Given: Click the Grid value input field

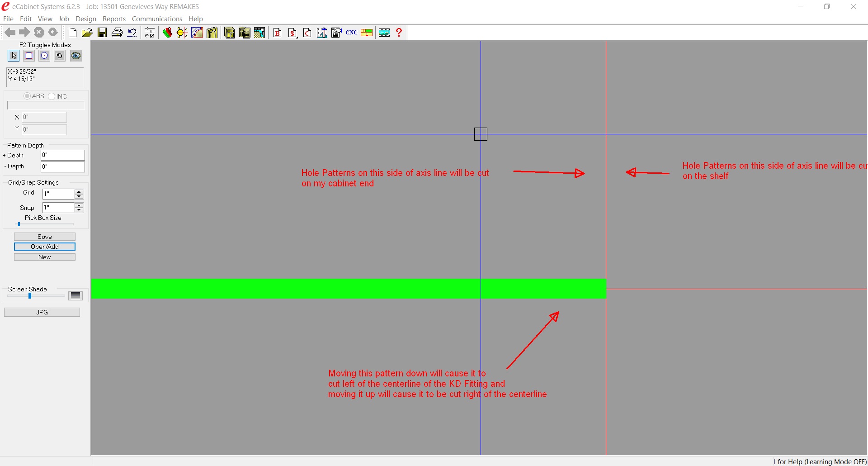Looking at the screenshot, I should click(x=58, y=194).
